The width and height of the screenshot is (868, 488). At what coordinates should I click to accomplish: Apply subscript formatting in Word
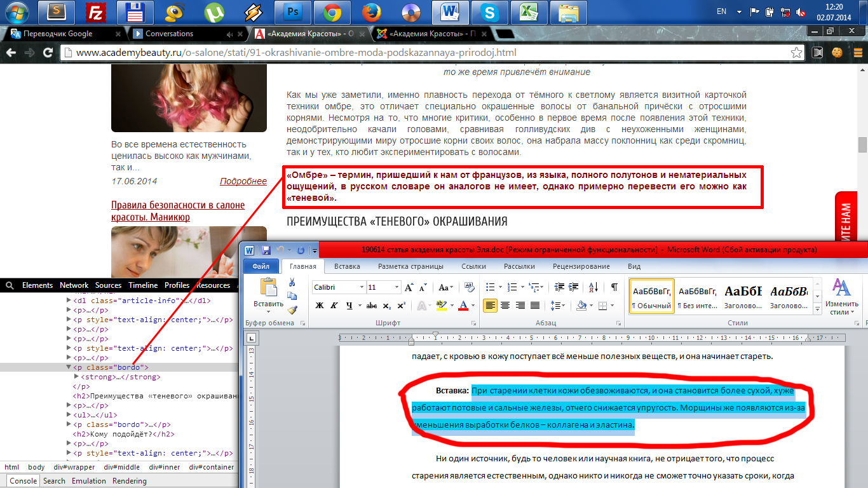point(388,306)
